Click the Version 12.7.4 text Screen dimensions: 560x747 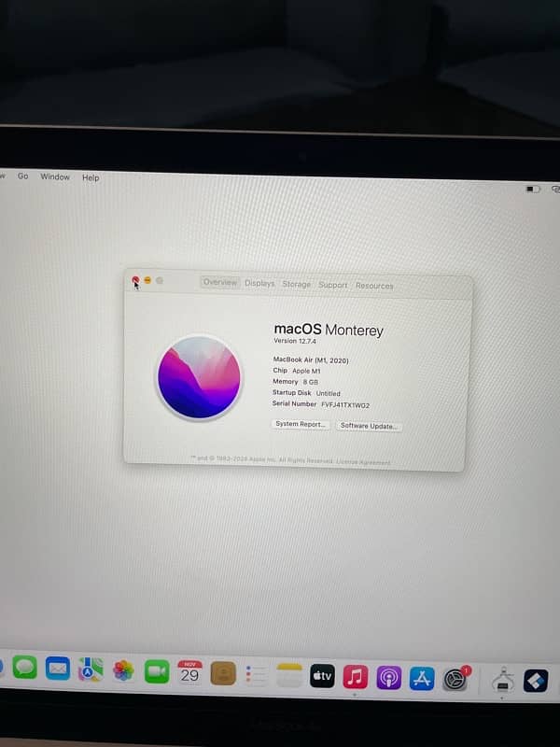(295, 341)
